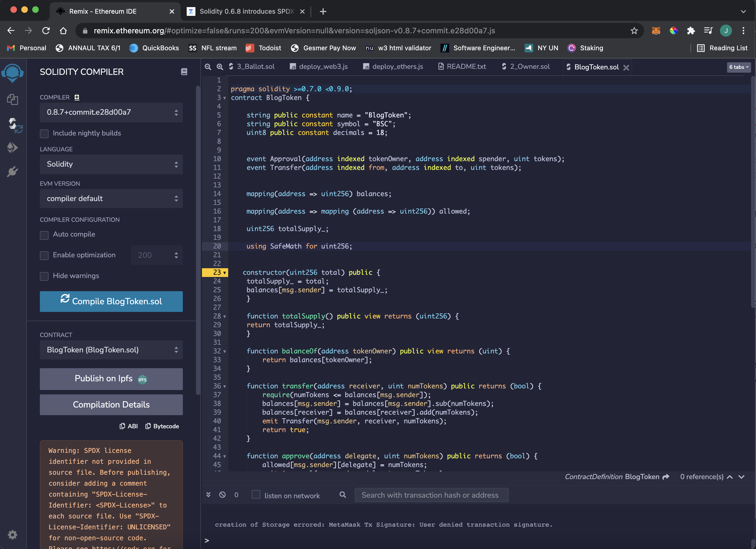This screenshot has height=549, width=756.
Task: Open Remix settings gear icon
Action: tap(12, 535)
